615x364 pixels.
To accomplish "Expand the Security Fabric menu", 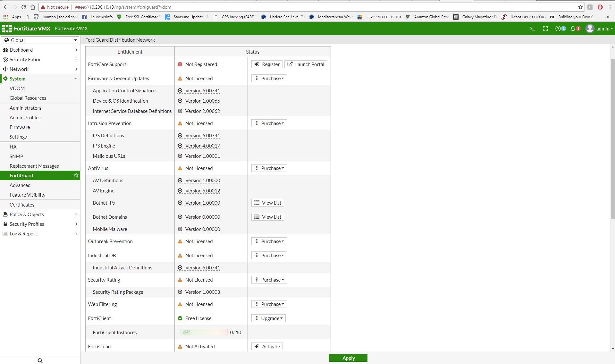I will 40,59.
